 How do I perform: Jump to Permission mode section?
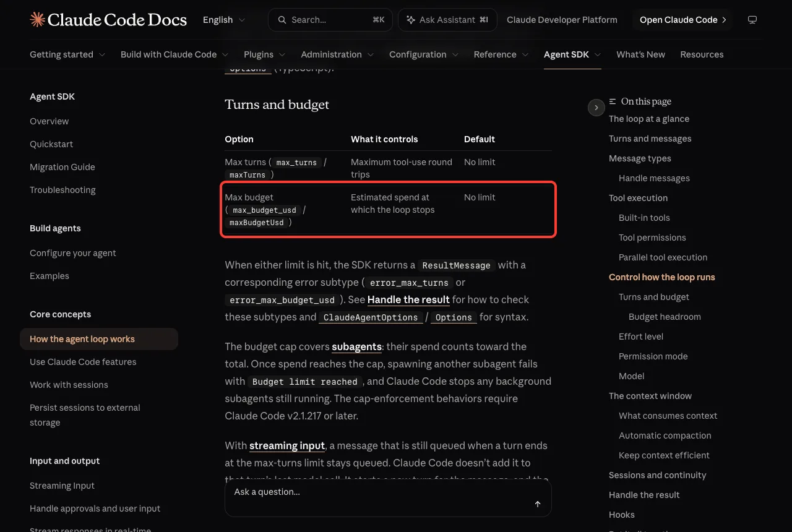coord(653,356)
